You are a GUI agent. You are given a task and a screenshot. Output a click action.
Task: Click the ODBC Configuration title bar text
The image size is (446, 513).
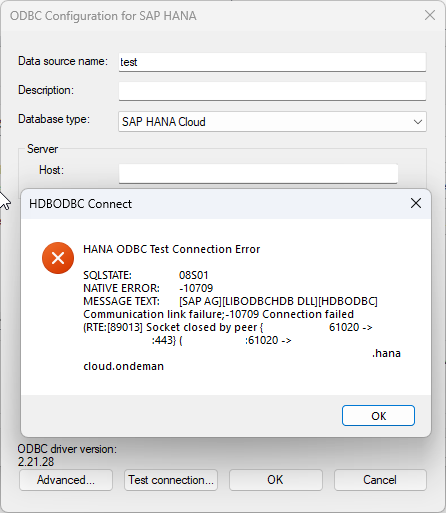103,16
